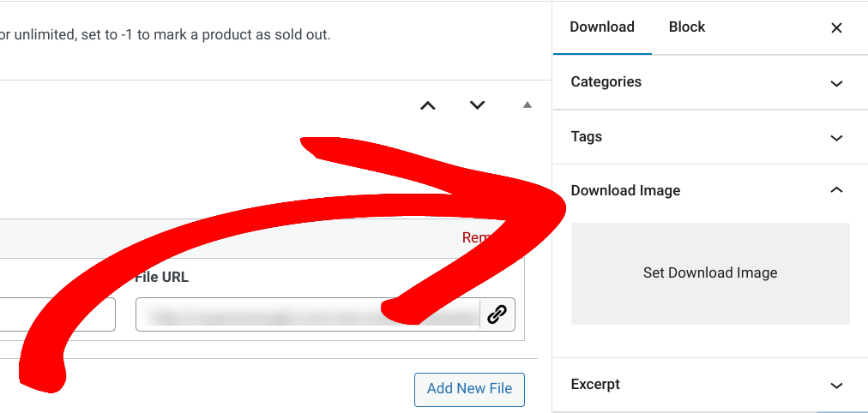Image resolution: width=868 pixels, height=413 pixels.
Task: Click the Set Download Image button
Action: pos(710,273)
